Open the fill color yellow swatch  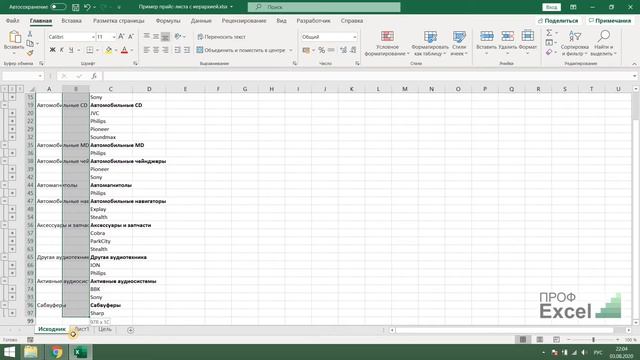pos(108,50)
